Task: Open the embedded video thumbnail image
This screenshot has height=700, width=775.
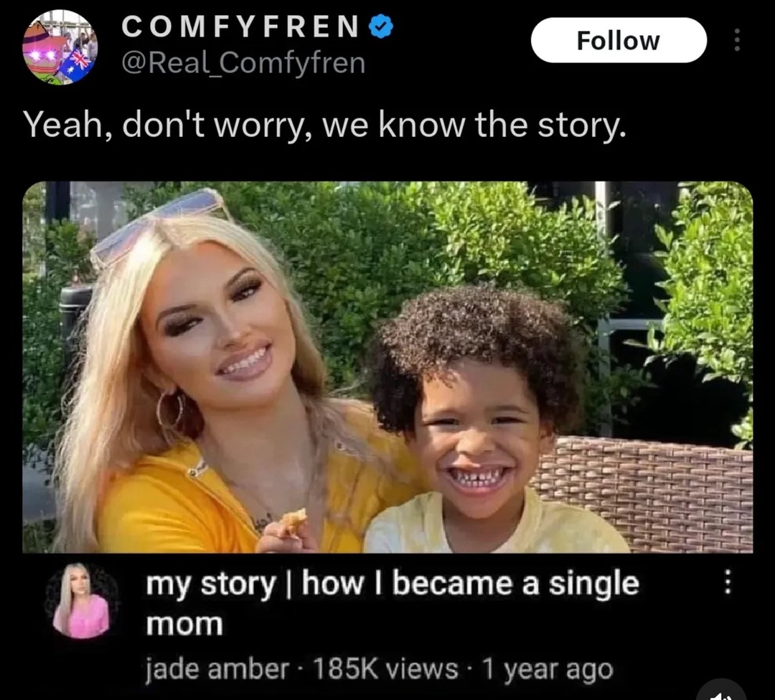Action: 387,367
